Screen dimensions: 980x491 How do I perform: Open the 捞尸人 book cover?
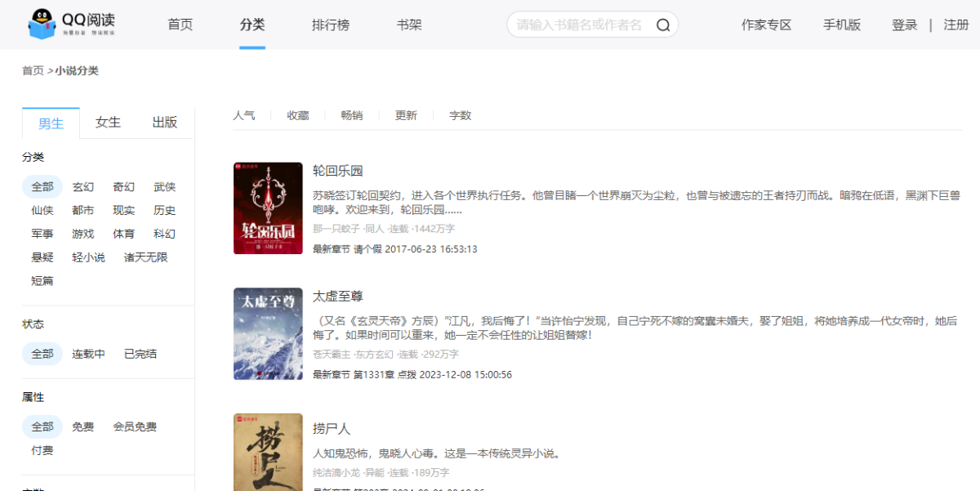point(268,452)
